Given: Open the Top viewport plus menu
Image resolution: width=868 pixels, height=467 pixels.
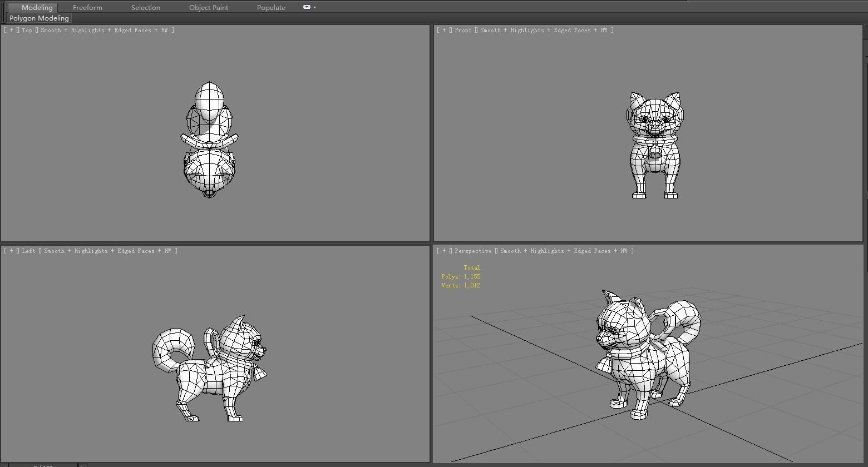Looking at the screenshot, I should 11,31.
